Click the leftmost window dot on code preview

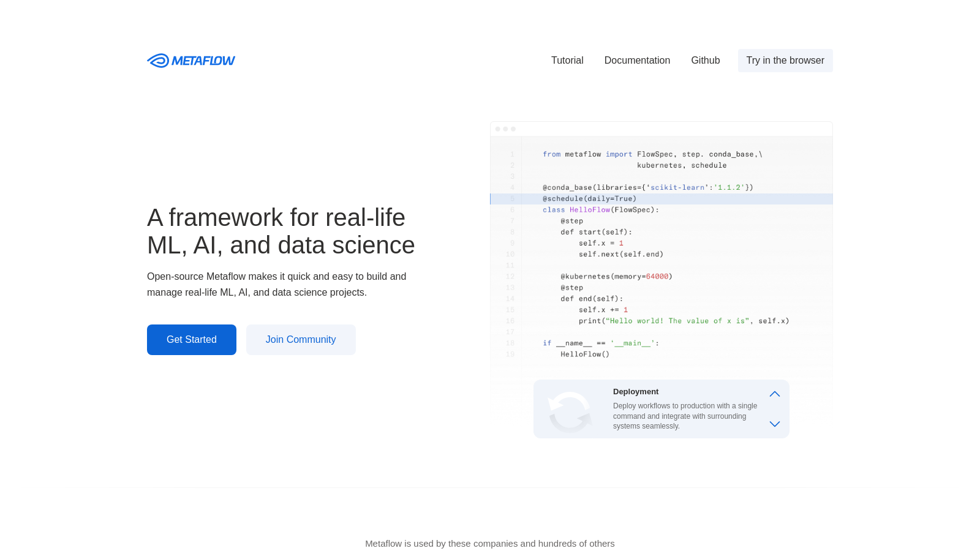pyautogui.click(x=499, y=129)
